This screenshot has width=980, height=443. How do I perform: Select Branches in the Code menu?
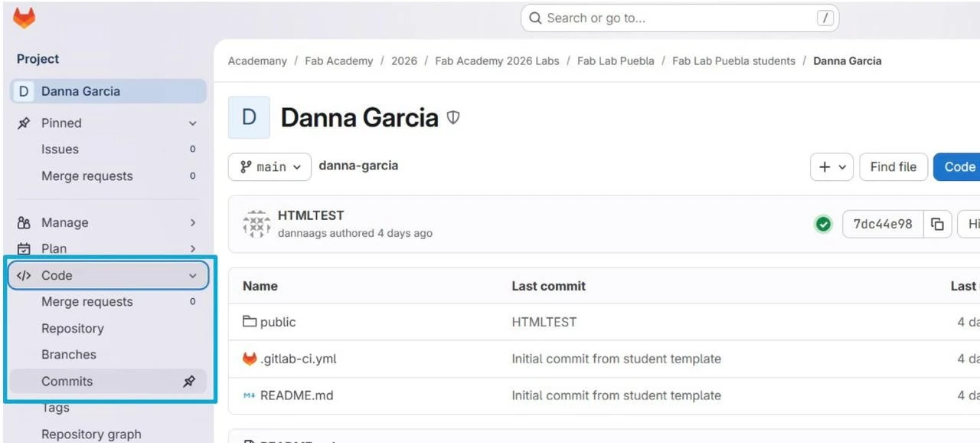69,355
